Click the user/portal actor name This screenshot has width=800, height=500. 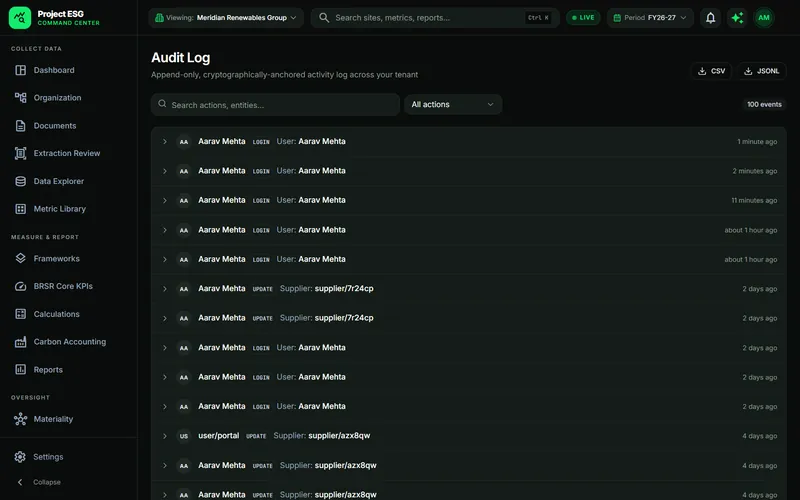218,436
